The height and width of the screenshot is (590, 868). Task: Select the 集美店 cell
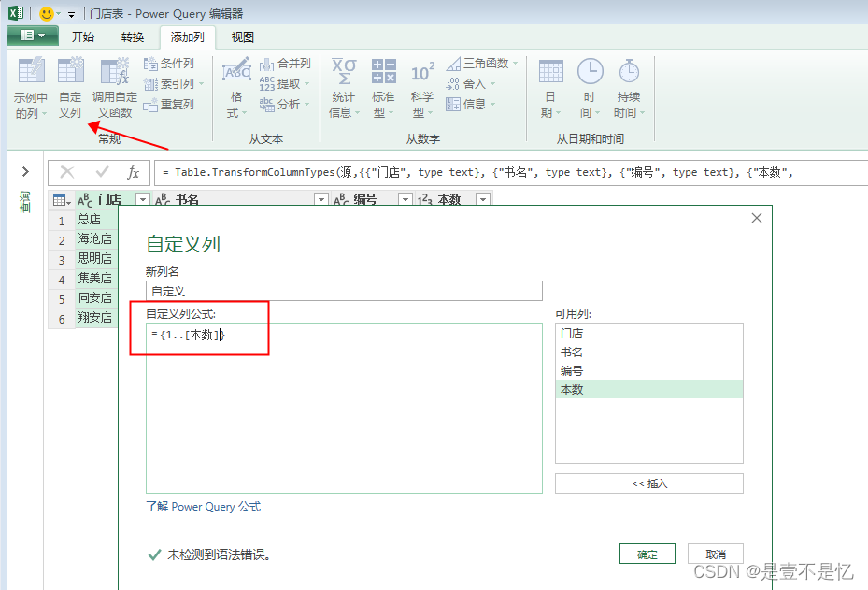click(96, 278)
